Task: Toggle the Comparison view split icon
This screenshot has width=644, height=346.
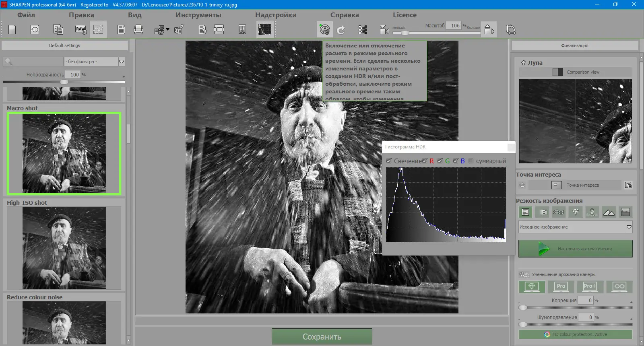Action: coord(558,72)
